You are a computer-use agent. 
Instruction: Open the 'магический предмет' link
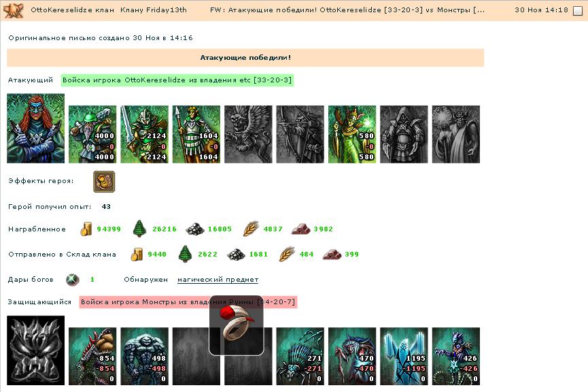[x=218, y=280]
